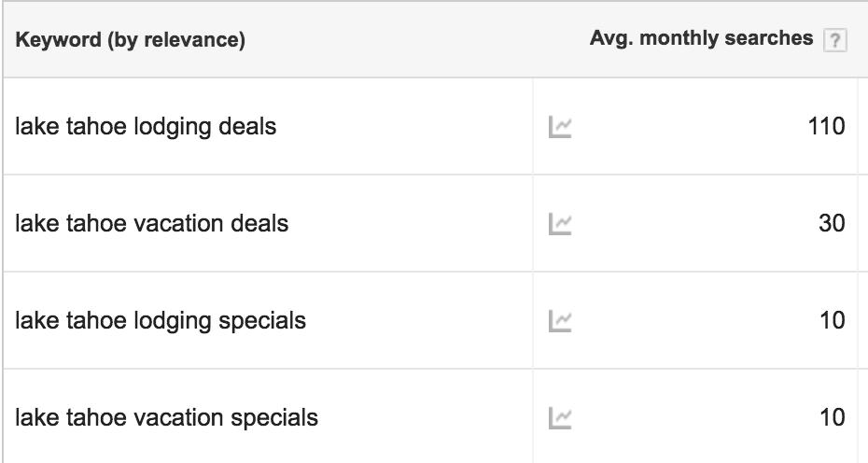
Task: Click the 110 monthly searches value
Action: coord(827,126)
